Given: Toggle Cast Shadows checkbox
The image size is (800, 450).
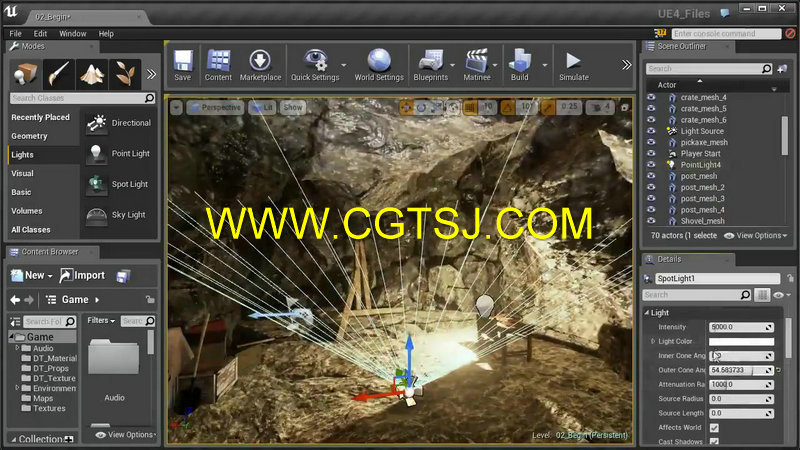Looking at the screenshot, I should (x=714, y=441).
